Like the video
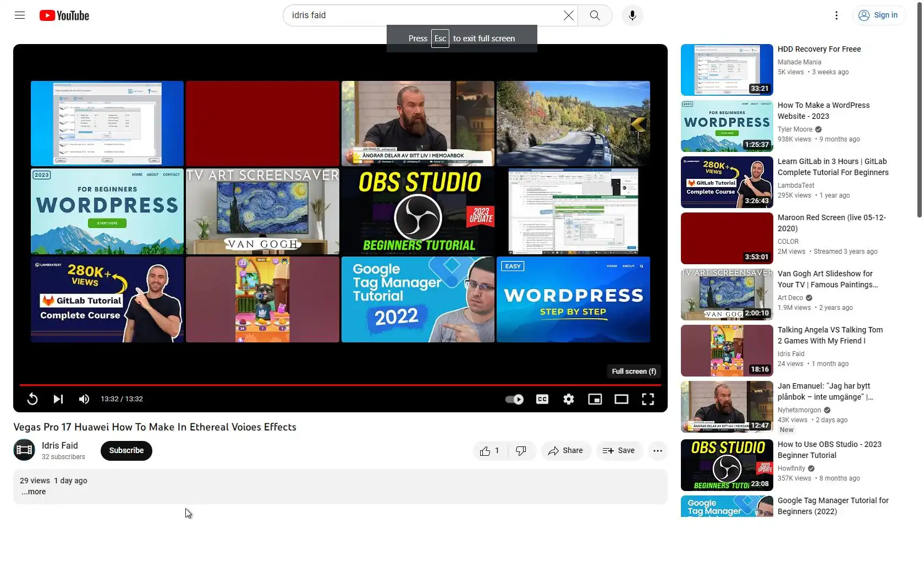The image size is (924, 578). pyautogui.click(x=490, y=451)
